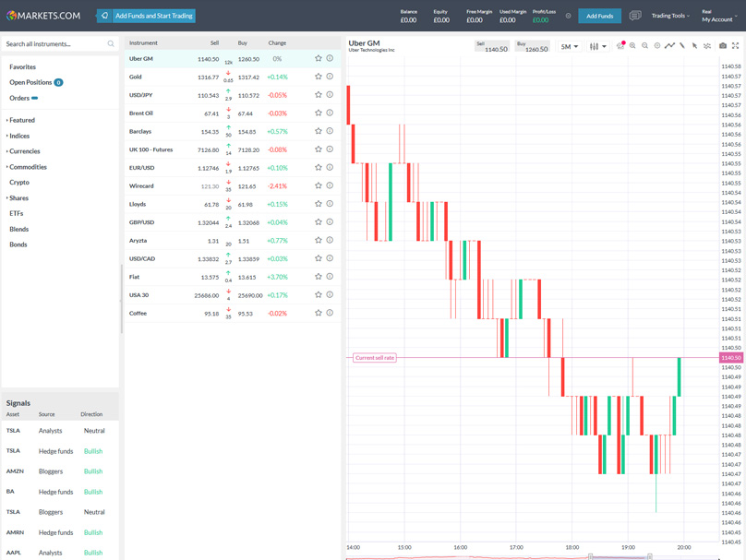Screen dimensions: 746x560
Task: Click the compare studies chart icon
Action: coord(707,46)
